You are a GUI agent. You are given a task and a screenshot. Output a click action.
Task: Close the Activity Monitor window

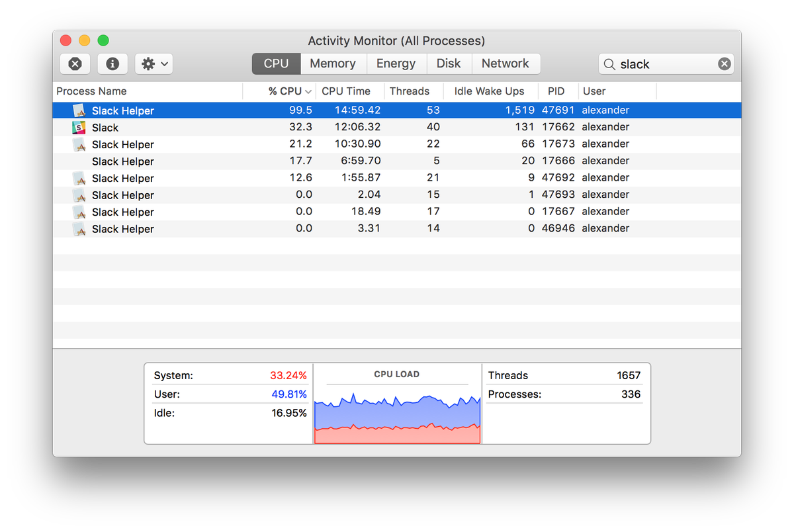(66, 40)
